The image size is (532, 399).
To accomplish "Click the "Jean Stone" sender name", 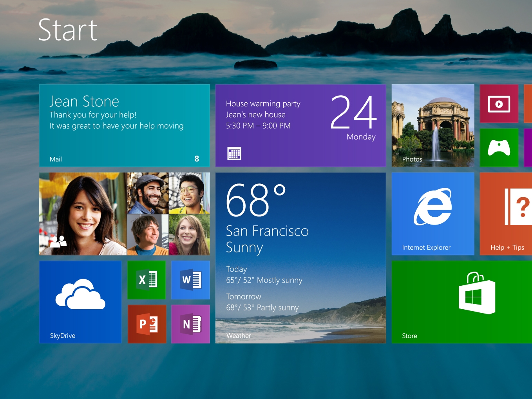I will point(84,102).
